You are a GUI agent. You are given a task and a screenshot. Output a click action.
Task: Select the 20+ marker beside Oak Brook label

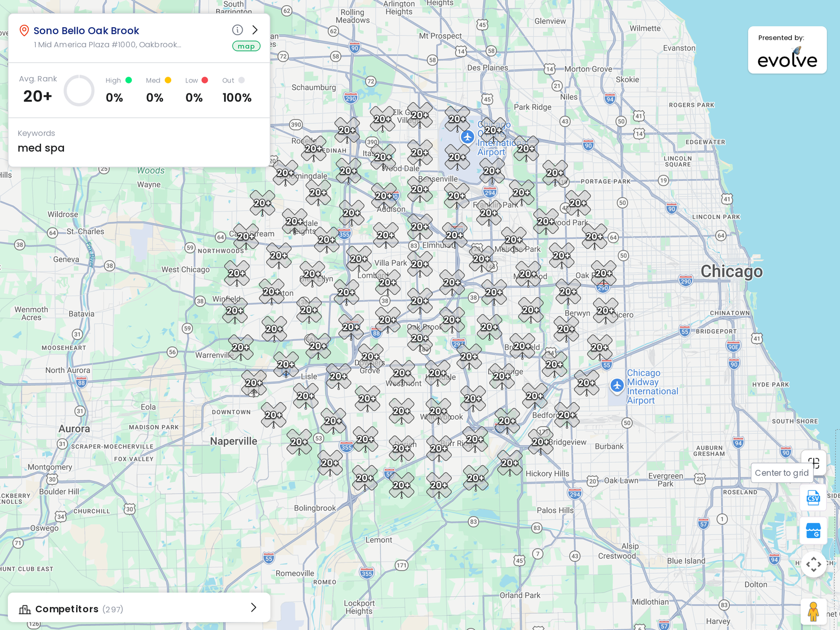click(420, 339)
